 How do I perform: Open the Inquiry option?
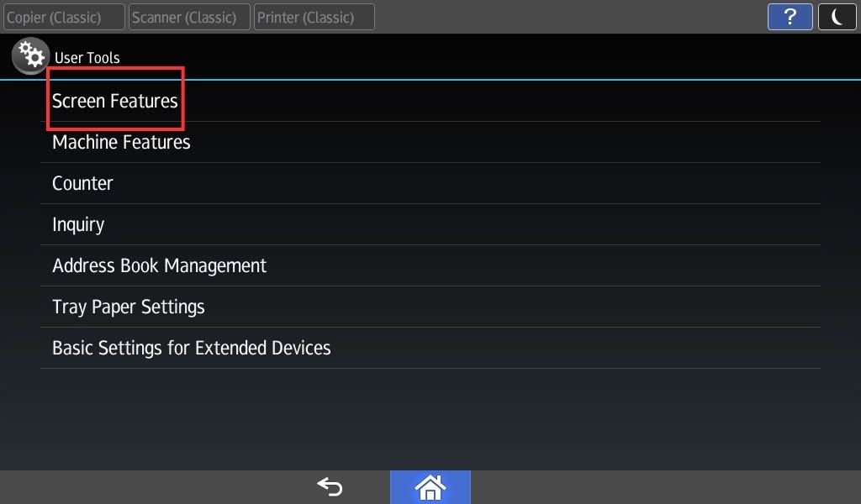(430, 224)
